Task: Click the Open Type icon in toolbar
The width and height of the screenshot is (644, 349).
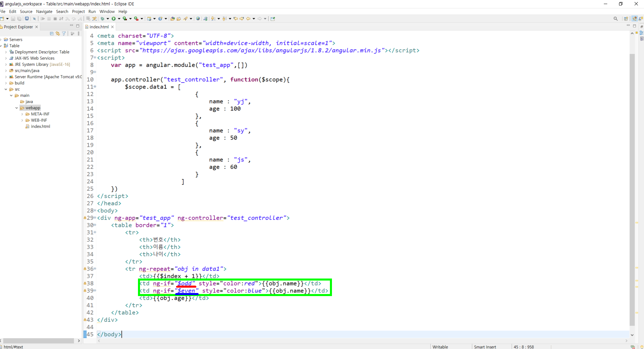Action: click(x=172, y=19)
